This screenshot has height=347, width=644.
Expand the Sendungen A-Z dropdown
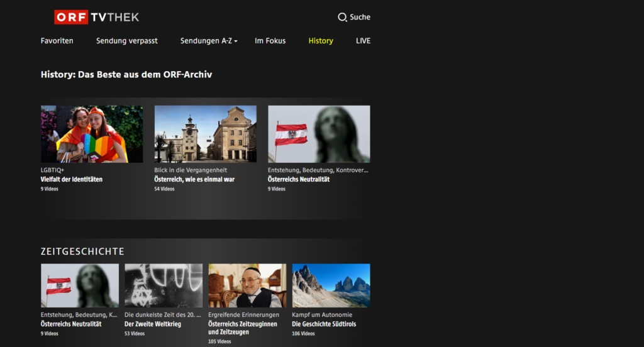(x=209, y=41)
